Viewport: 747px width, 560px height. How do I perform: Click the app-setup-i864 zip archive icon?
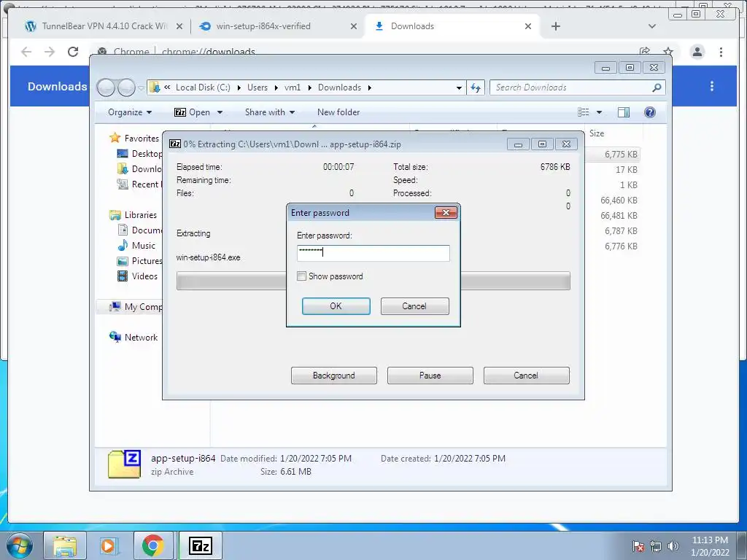point(124,464)
